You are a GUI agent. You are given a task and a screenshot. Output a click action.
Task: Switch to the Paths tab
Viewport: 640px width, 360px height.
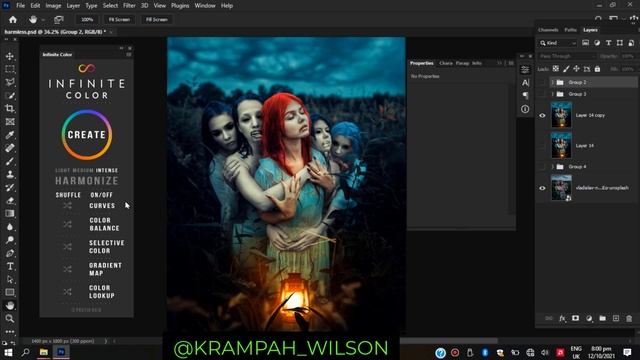pyautogui.click(x=570, y=30)
